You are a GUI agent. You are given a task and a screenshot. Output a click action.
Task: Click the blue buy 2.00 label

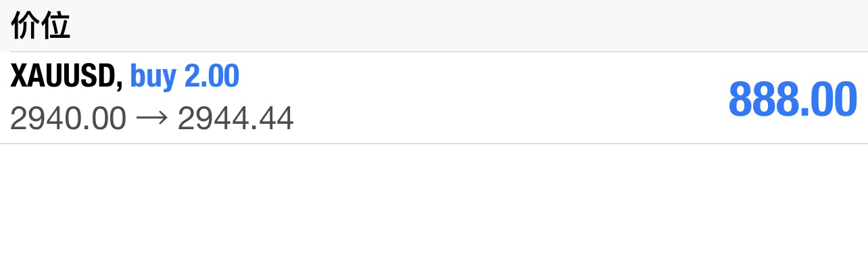(x=185, y=76)
